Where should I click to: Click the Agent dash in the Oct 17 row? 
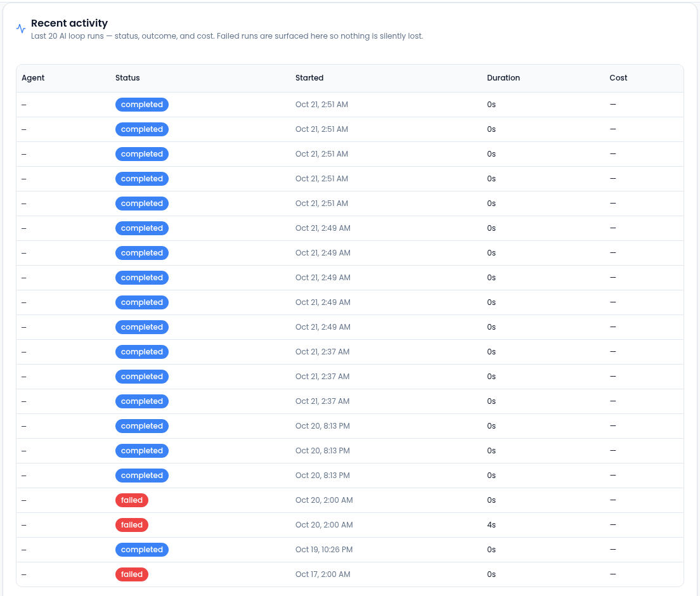click(24, 574)
